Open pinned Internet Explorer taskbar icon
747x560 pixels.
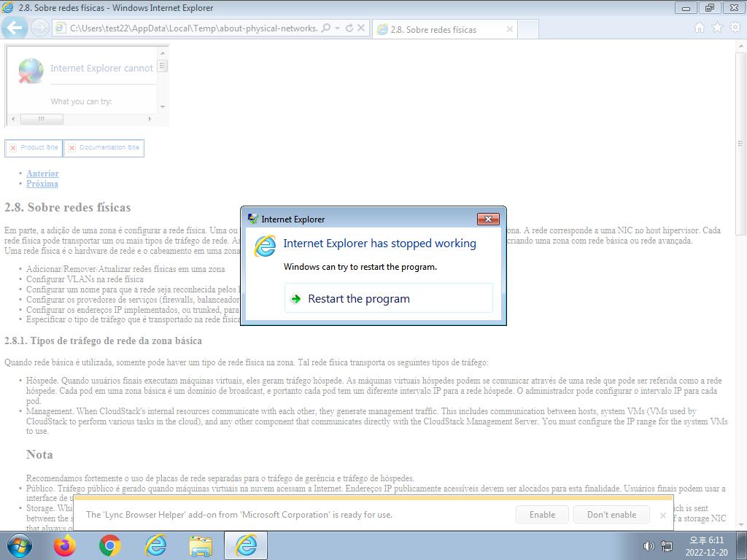155,545
